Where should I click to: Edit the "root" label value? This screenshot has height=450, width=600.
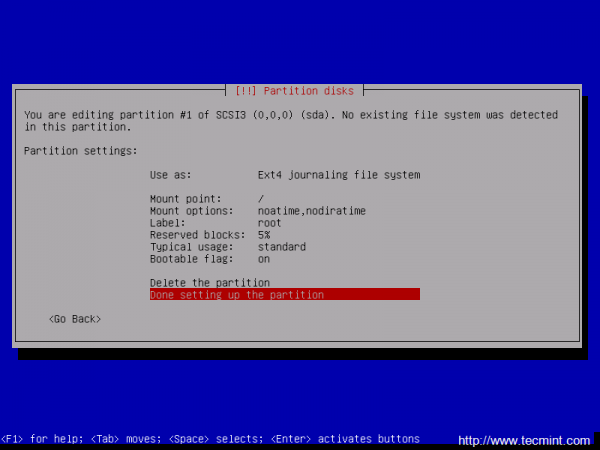pyautogui.click(x=269, y=223)
